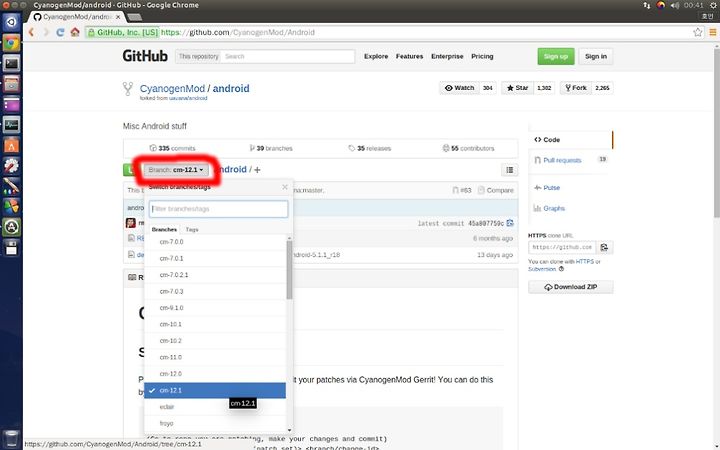Open Features in top navigation
720x450 pixels.
409,56
